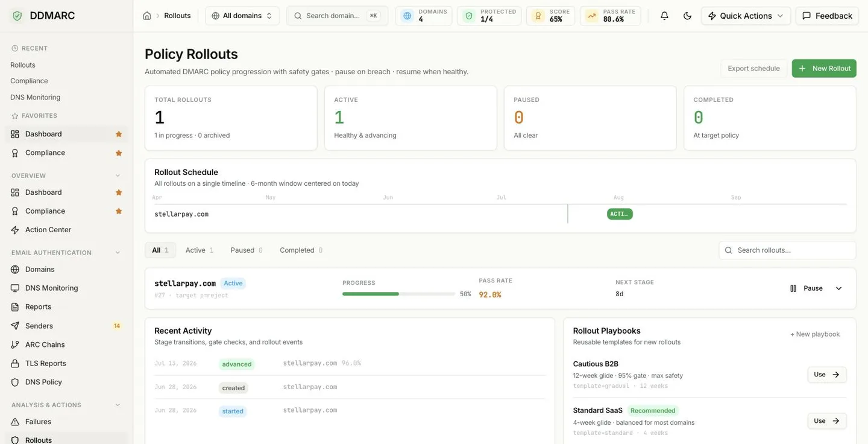Click the Score 65% stat chip
The height and width of the screenshot is (444, 868).
coord(550,16)
